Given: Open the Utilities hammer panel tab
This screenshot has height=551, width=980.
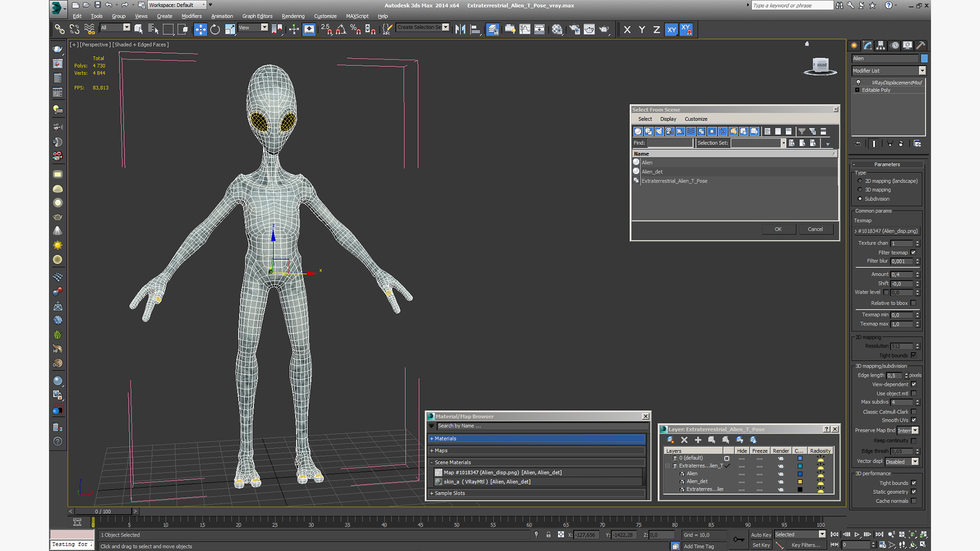Looking at the screenshot, I should point(921,45).
